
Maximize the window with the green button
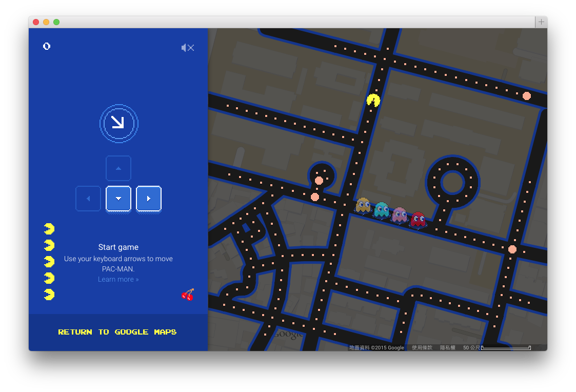(56, 22)
